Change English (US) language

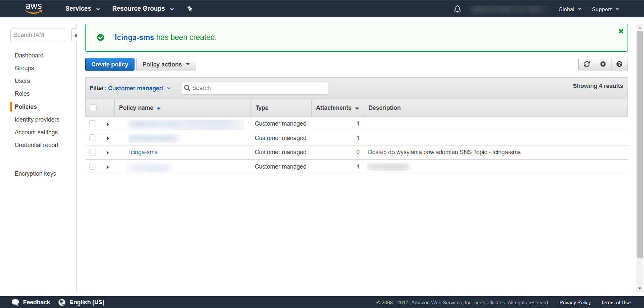point(87,302)
